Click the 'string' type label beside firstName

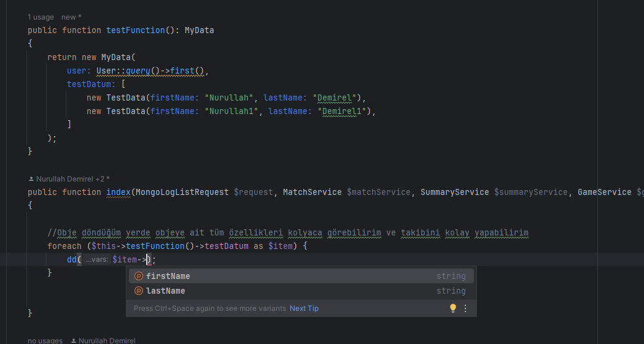pyautogui.click(x=451, y=277)
